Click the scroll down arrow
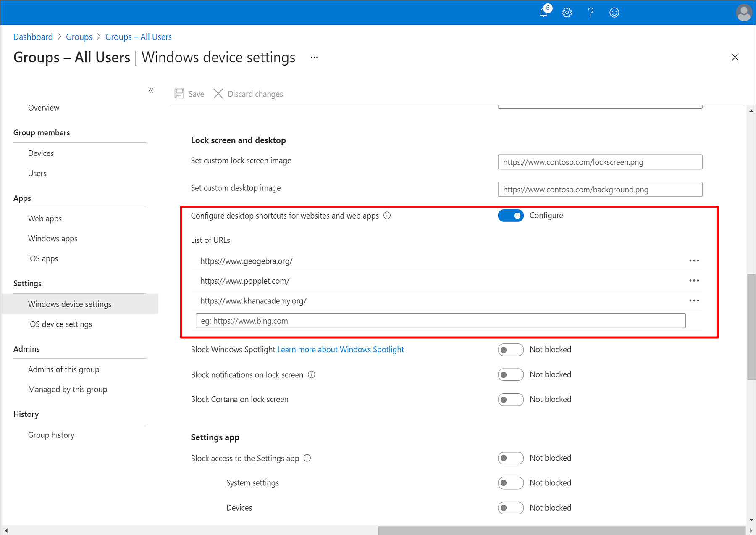Viewport: 756px width, 535px height. (x=751, y=520)
